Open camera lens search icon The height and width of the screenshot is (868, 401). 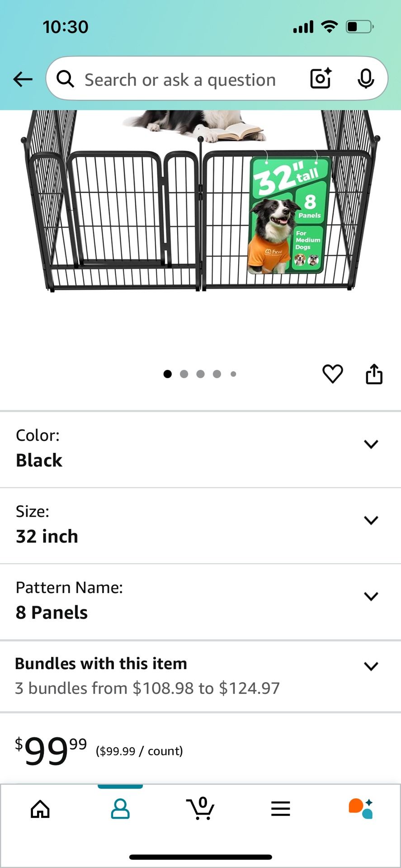pyautogui.click(x=321, y=79)
